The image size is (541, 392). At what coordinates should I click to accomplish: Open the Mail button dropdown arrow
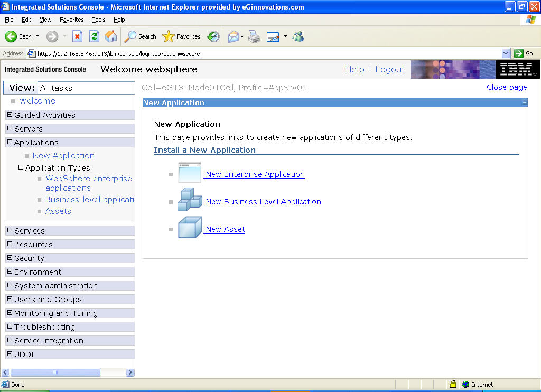(x=242, y=36)
